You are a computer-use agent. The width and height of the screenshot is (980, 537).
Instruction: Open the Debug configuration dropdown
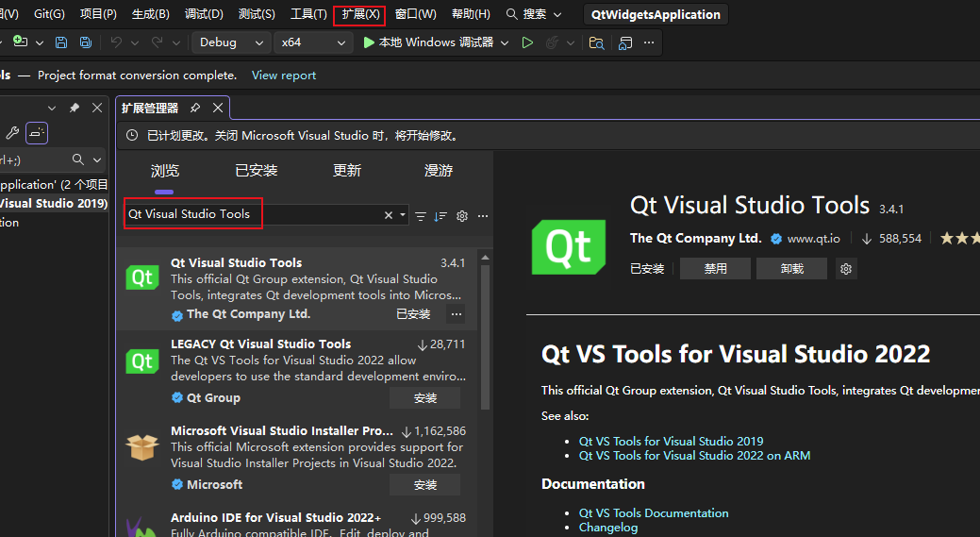(231, 42)
